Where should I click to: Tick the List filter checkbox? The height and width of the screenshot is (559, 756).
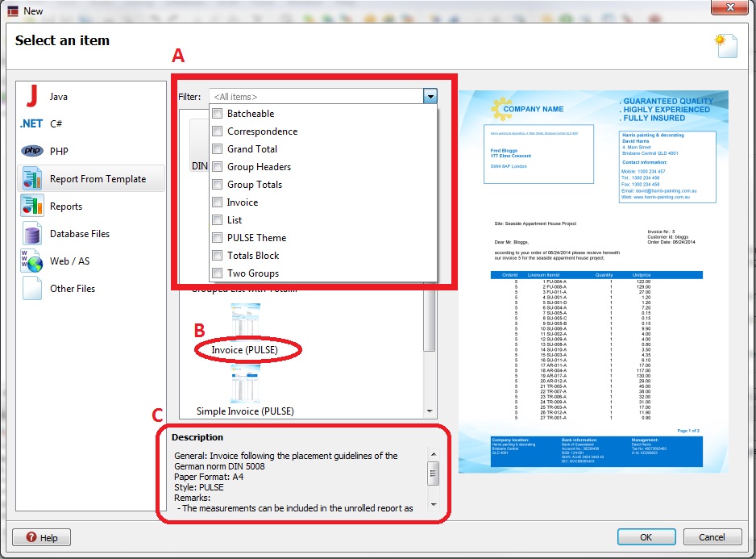(x=218, y=220)
